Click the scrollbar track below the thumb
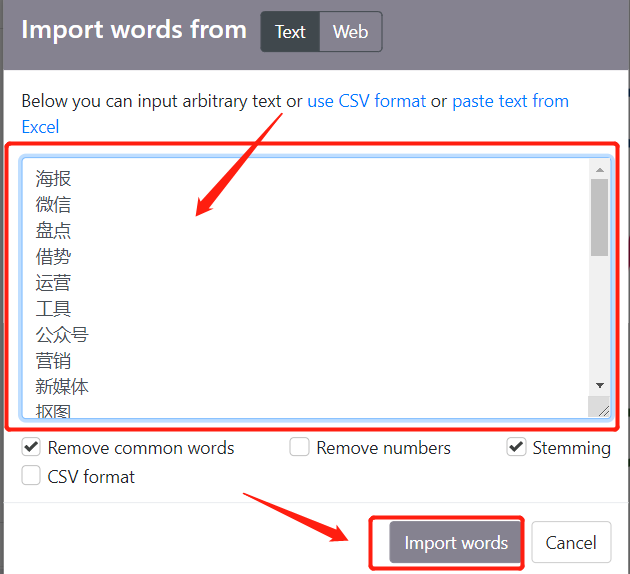The width and height of the screenshot is (630, 574). [599, 316]
